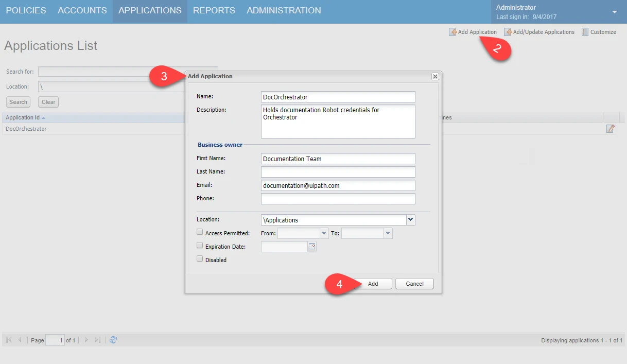Click the First Name input field
Screen dimensions: 627x364
click(338, 159)
